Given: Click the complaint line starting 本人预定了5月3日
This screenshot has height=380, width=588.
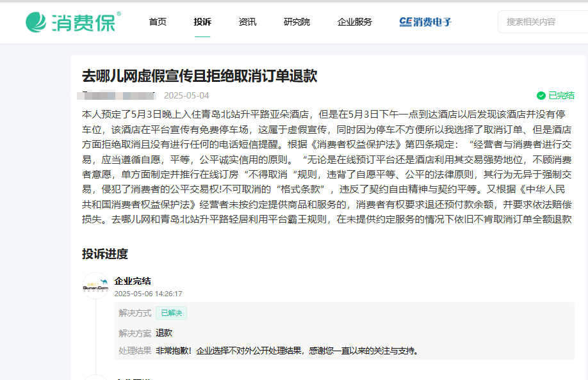Looking at the screenshot, I should coord(323,114).
